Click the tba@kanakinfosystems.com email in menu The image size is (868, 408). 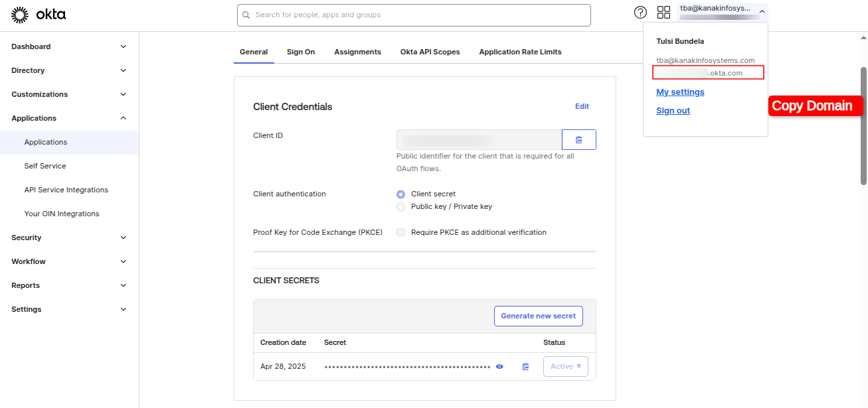point(705,60)
